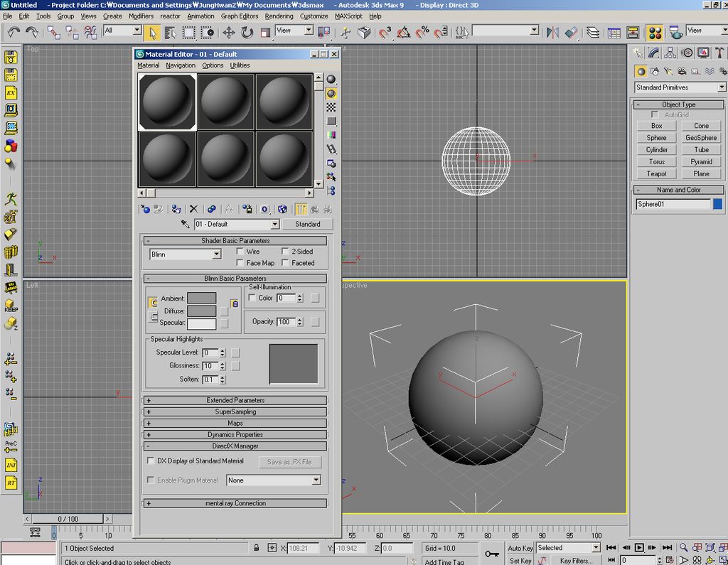Pick material from object eyedropper

pos(186,225)
